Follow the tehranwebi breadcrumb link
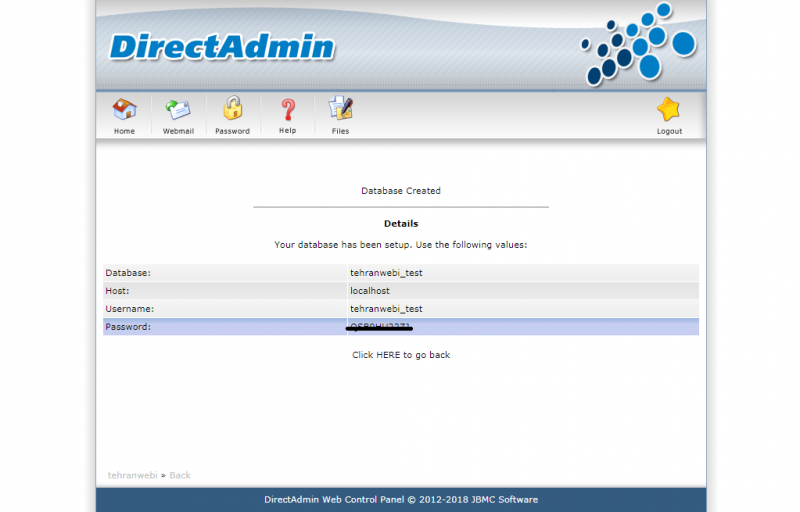 click(x=132, y=475)
